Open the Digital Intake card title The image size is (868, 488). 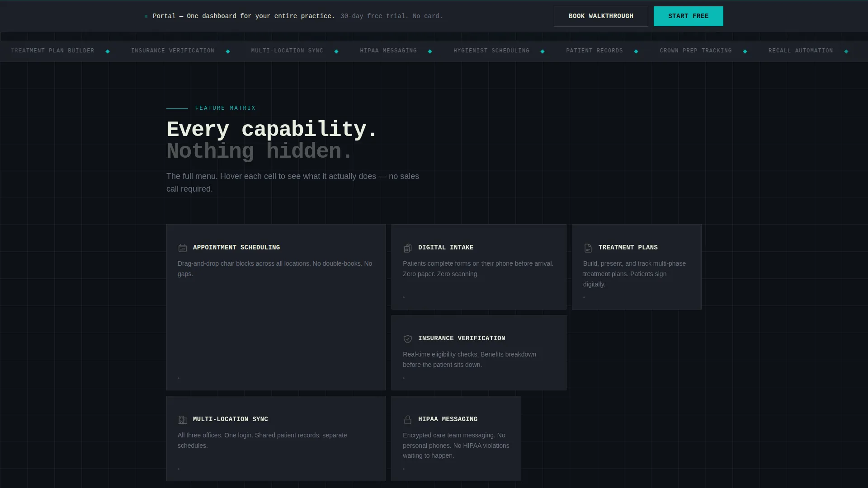coord(446,248)
